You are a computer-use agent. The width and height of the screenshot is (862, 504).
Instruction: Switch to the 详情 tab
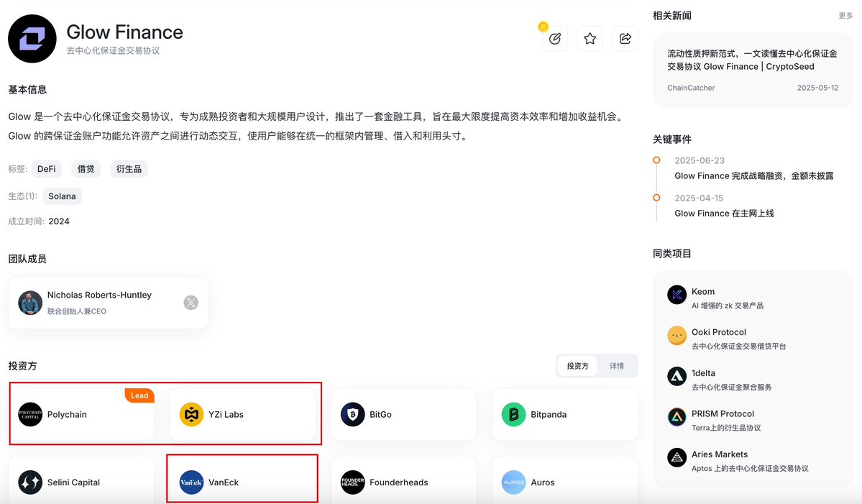(616, 365)
